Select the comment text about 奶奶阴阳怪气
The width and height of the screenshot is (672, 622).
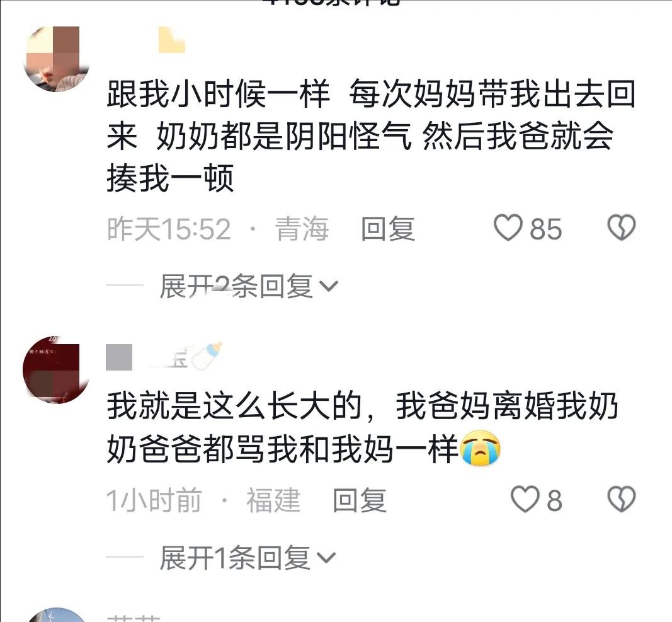tap(371, 136)
